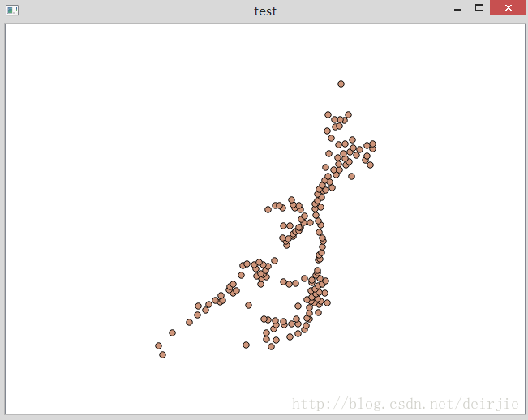
Task: Click the application icon in the title bar
Action: [x=12, y=10]
